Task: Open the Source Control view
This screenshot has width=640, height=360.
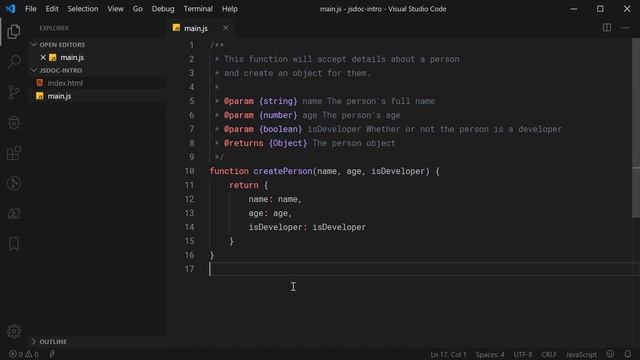Action: click(x=14, y=92)
